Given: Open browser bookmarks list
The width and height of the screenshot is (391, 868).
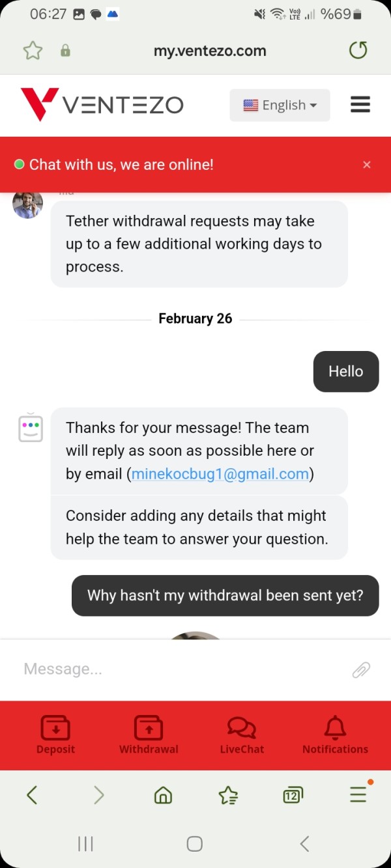Looking at the screenshot, I should 228,794.
